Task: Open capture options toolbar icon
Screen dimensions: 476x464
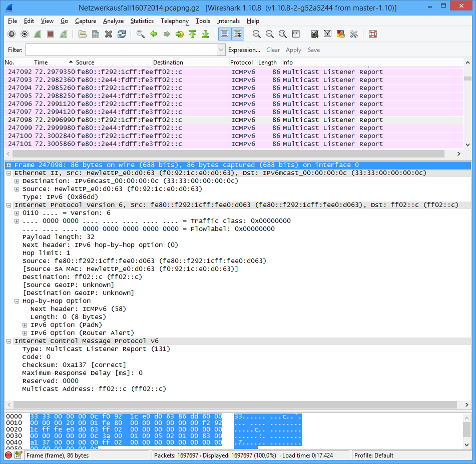Action: 25,34
